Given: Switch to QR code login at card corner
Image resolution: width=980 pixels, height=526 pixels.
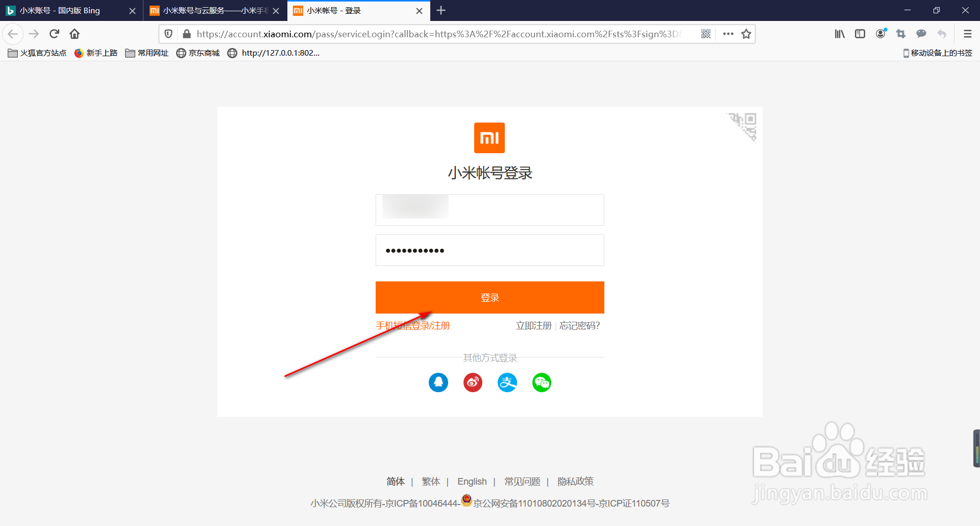Looking at the screenshot, I should (x=743, y=127).
